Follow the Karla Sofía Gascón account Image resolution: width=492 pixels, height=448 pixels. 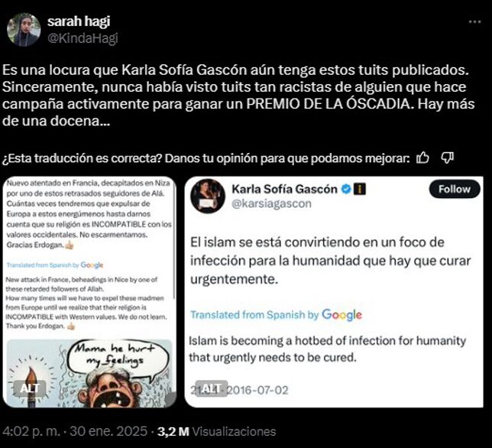pyautogui.click(x=455, y=189)
